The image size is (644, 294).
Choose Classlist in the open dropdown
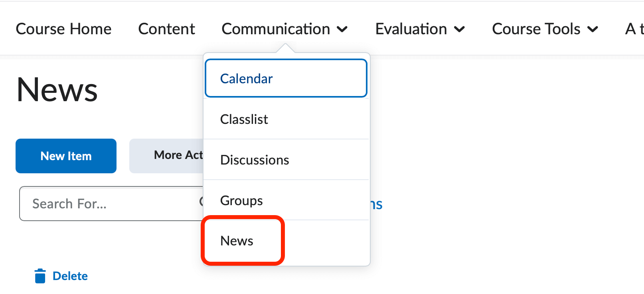tap(244, 119)
